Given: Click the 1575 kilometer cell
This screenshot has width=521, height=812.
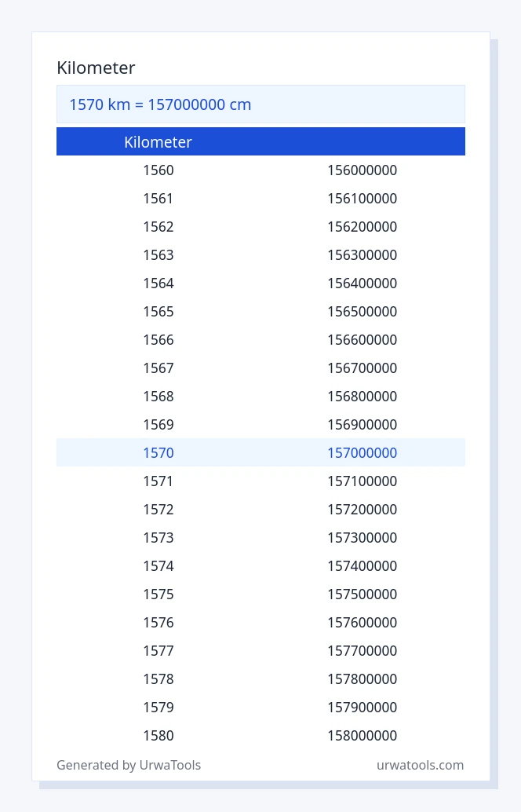Looking at the screenshot, I should 158,594.
